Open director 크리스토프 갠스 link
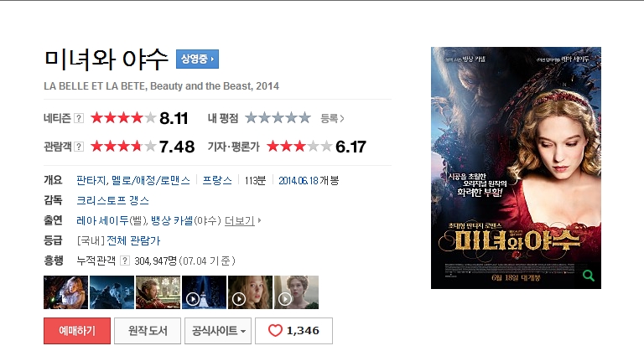Viewport: 644px width, 351px height. 112,201
